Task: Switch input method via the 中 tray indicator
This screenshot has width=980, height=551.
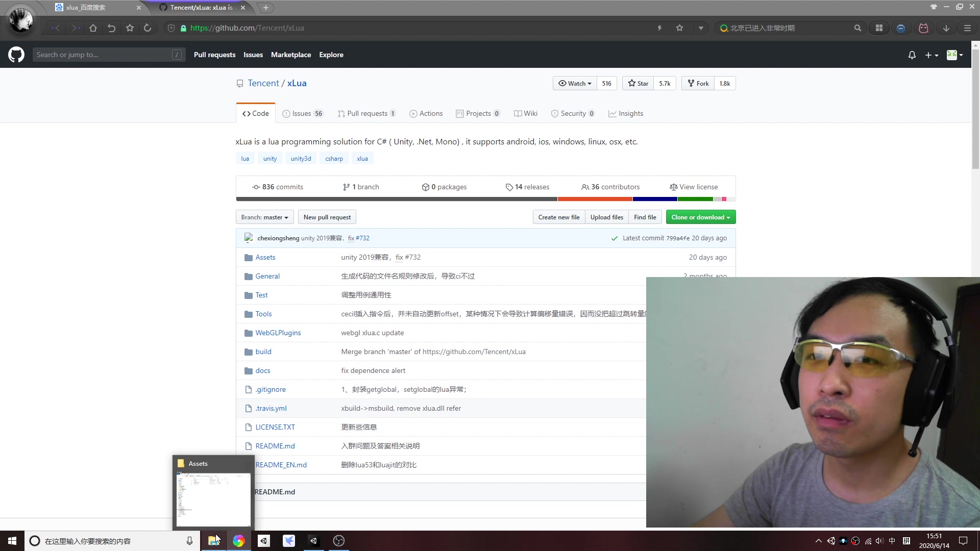Action: 892,541
